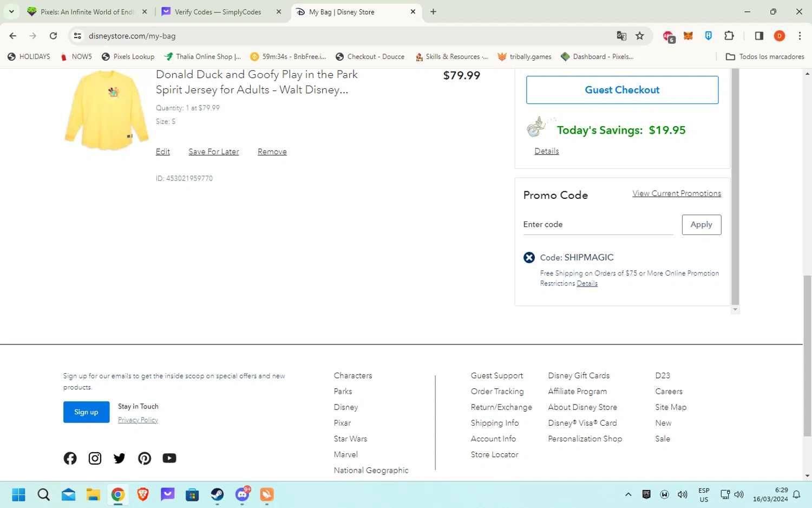Go back to previous page

(13, 36)
